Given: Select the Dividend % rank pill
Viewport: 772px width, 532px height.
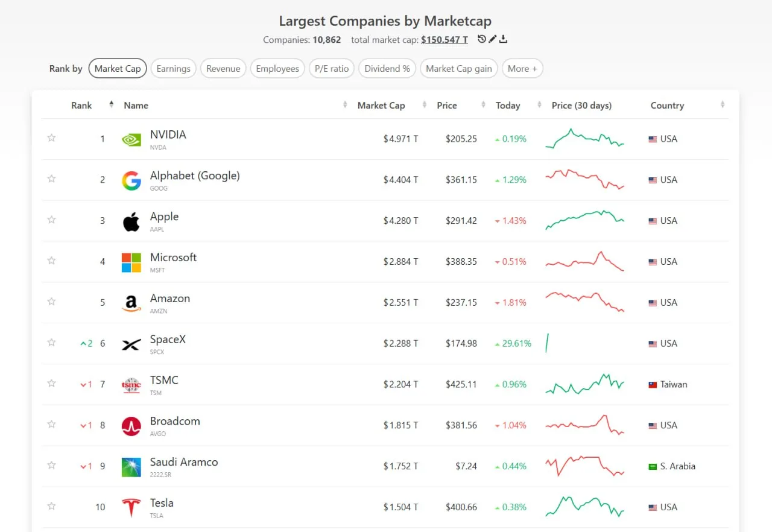Looking at the screenshot, I should point(387,68).
